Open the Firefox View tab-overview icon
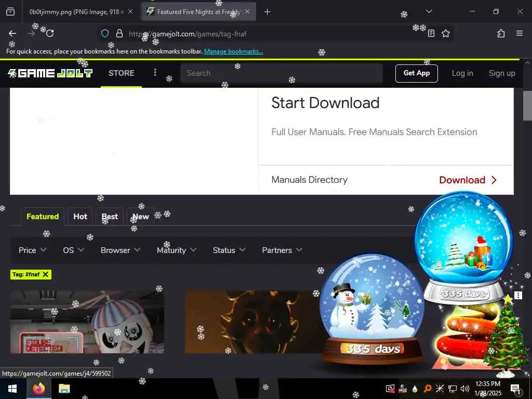The width and height of the screenshot is (532, 399). (10, 12)
